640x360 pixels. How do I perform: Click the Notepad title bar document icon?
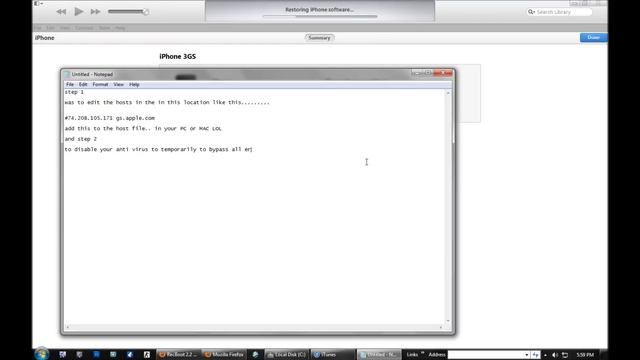[x=67, y=74]
